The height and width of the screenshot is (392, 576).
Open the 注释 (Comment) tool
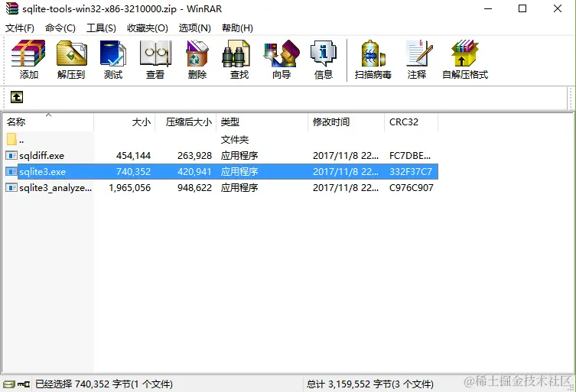[x=419, y=54]
